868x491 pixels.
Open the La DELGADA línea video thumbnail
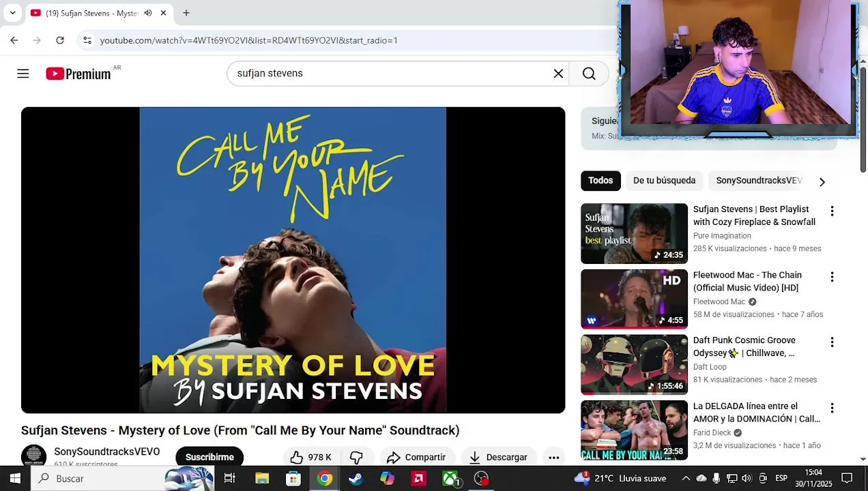634,430
